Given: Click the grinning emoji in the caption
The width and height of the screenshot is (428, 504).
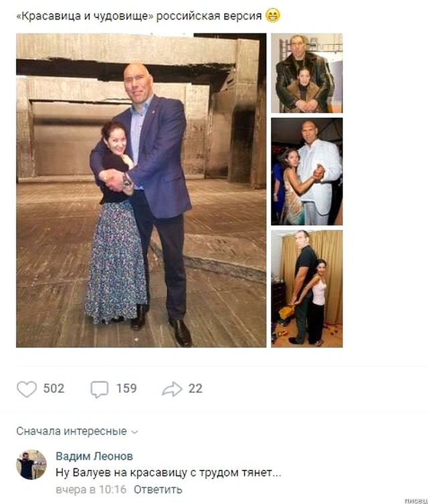Looking at the screenshot, I should (272, 15).
